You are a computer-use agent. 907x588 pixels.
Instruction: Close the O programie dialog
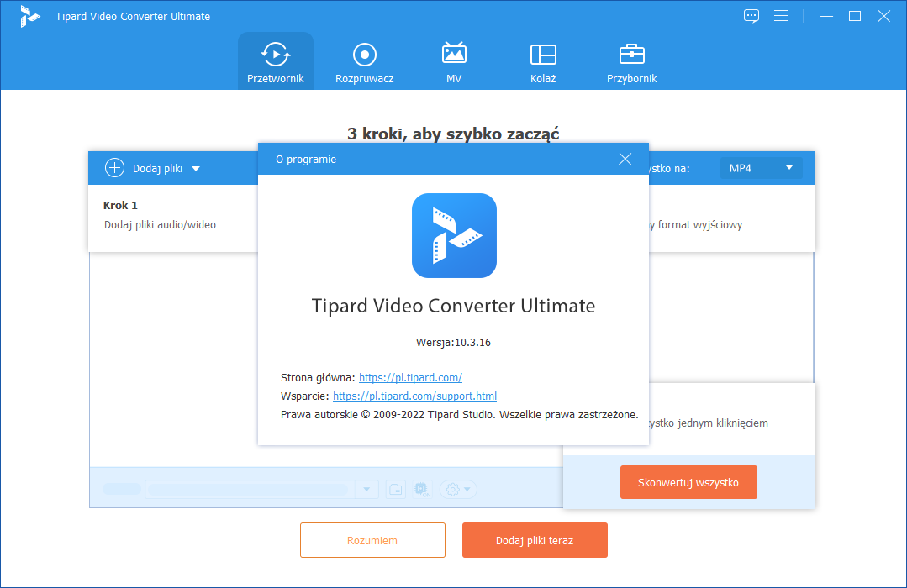coord(625,159)
